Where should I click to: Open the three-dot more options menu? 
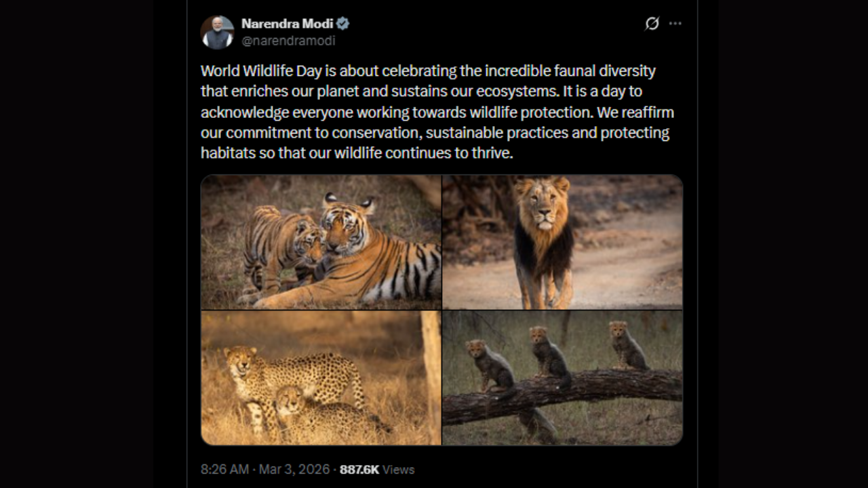pos(675,24)
